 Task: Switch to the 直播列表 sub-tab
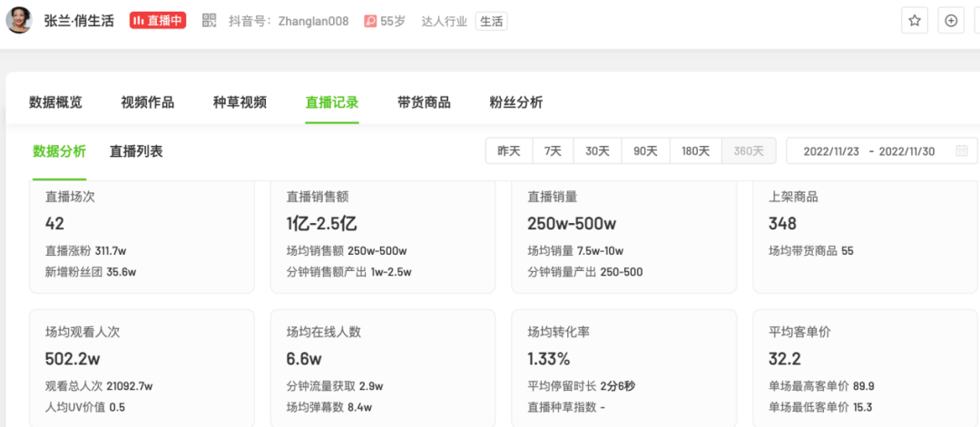tap(136, 151)
